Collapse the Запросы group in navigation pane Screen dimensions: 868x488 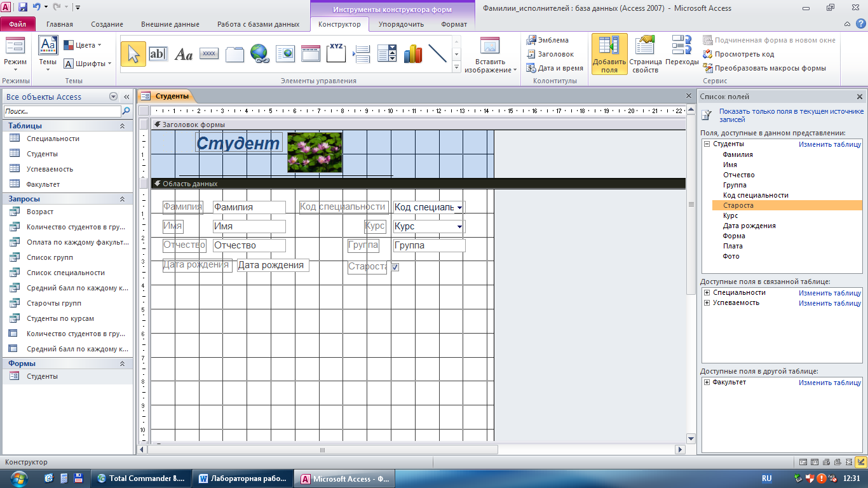pyautogui.click(x=122, y=199)
